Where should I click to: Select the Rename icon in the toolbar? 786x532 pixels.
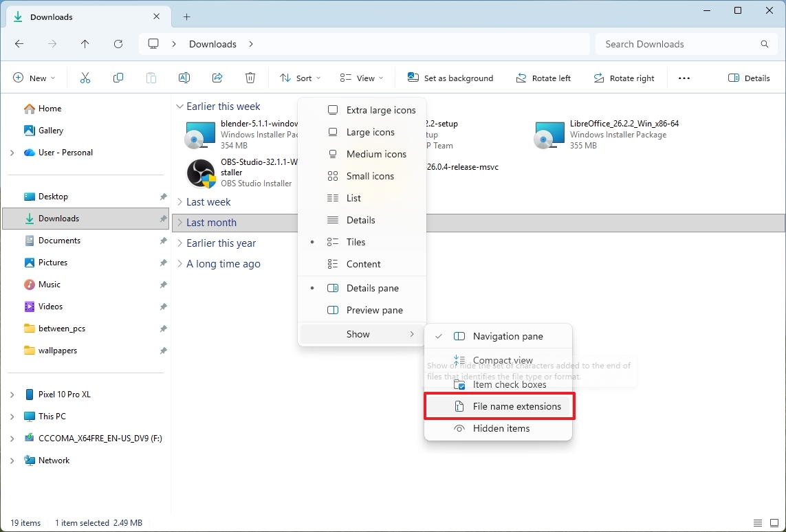pos(184,78)
